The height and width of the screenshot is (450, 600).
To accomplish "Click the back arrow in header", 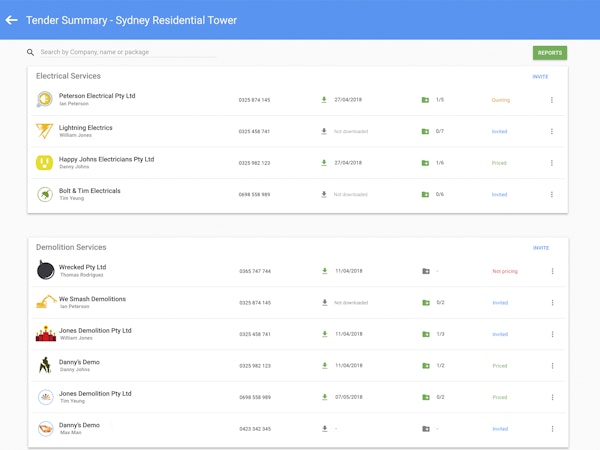I will [12, 20].
